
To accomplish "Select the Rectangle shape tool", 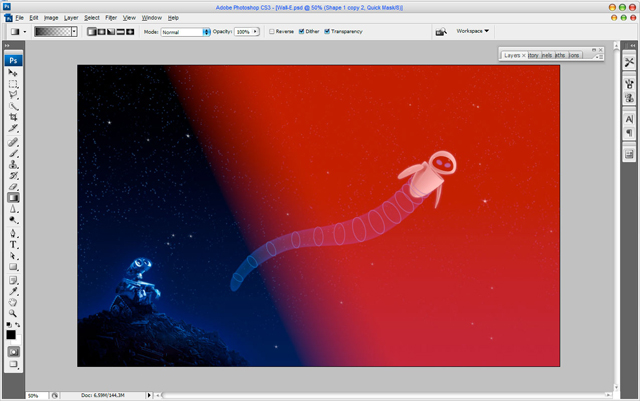I will [x=13, y=267].
